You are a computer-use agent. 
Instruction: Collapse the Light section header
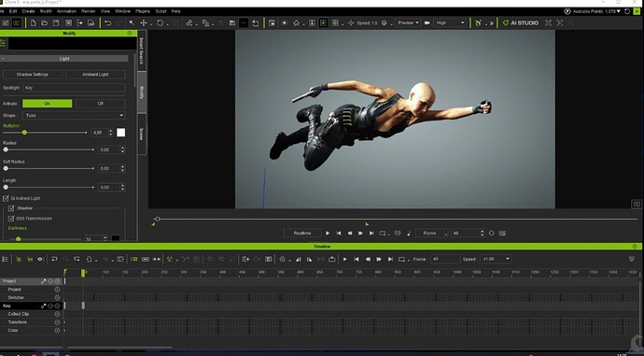point(64,59)
